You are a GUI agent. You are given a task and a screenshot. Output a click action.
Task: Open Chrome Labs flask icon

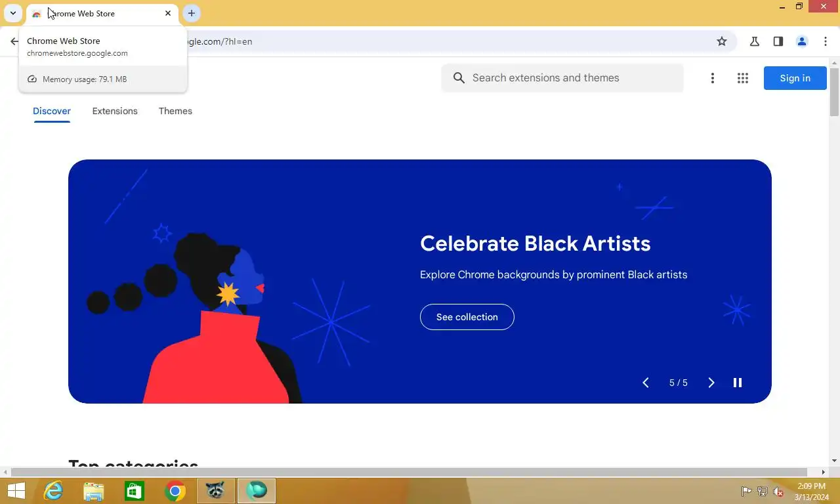755,41
